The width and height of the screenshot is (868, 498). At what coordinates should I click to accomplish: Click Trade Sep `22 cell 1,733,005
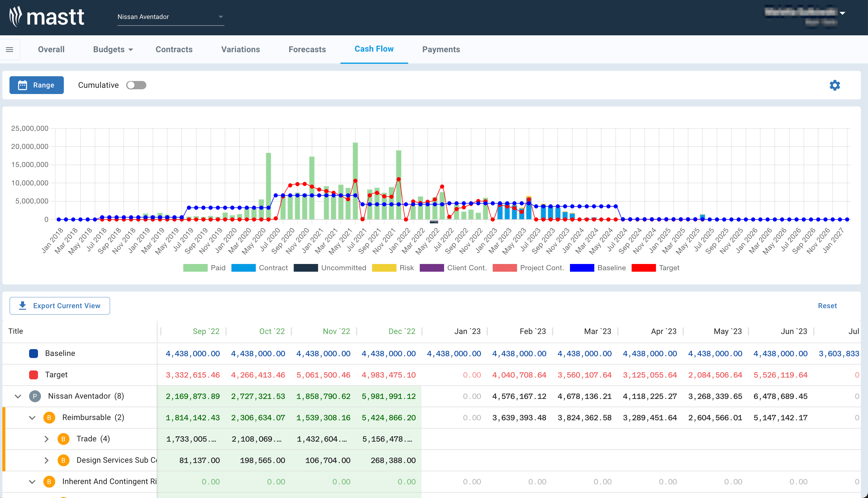click(191, 439)
